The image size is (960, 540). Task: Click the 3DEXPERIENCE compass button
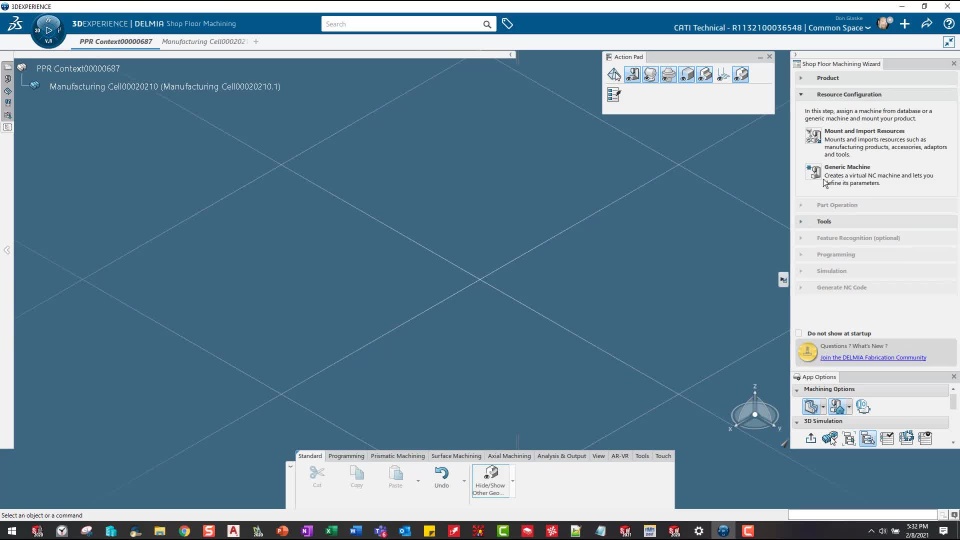click(48, 30)
